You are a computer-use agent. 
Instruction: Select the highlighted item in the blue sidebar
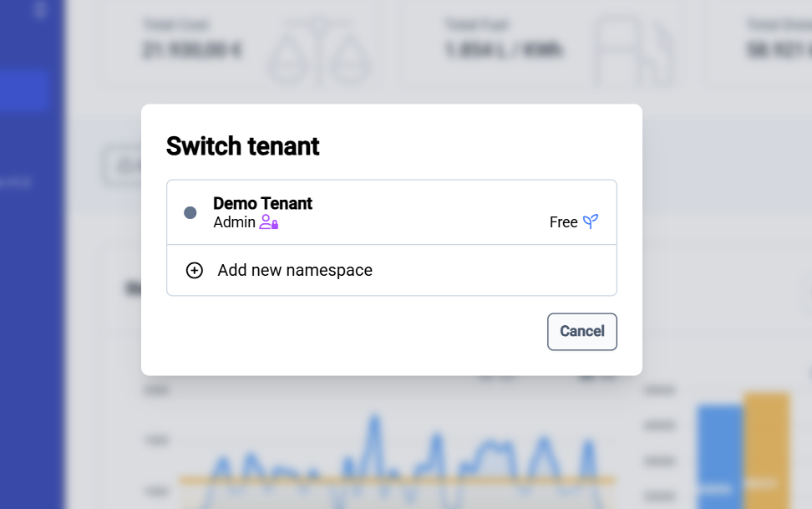(25, 91)
